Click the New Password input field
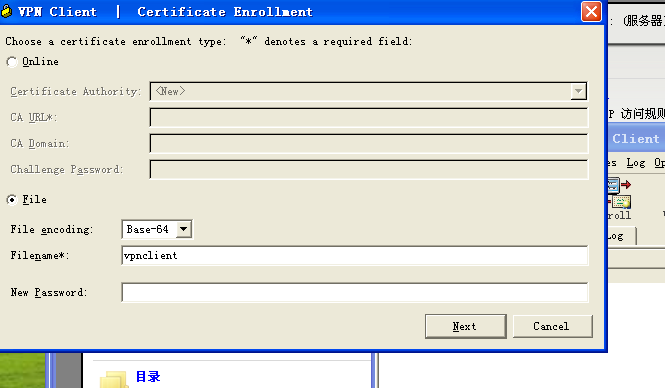Viewport: 665px width, 388px height. coord(355,292)
